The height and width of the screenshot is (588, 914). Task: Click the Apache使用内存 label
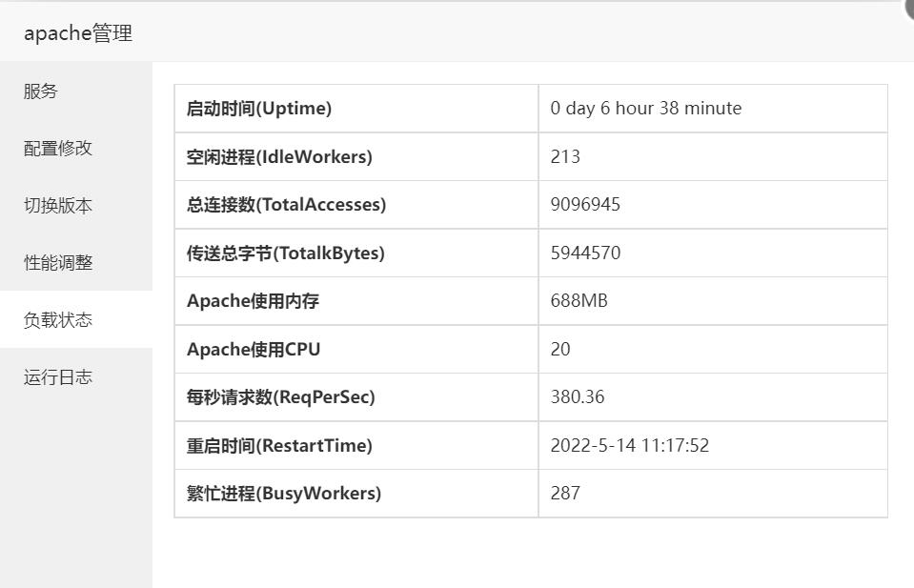click(253, 301)
